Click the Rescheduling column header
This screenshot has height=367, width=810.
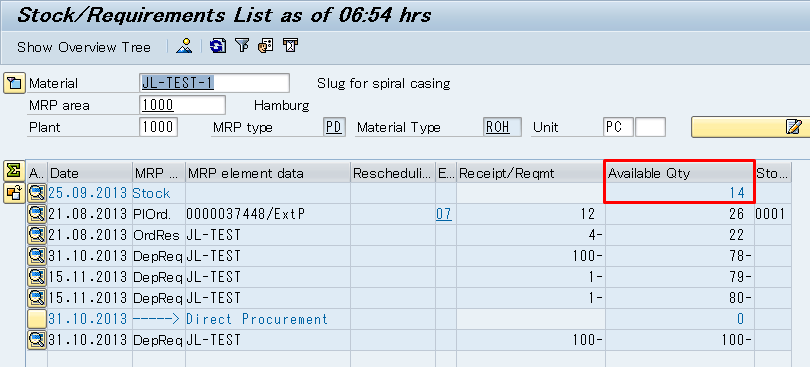click(x=393, y=173)
